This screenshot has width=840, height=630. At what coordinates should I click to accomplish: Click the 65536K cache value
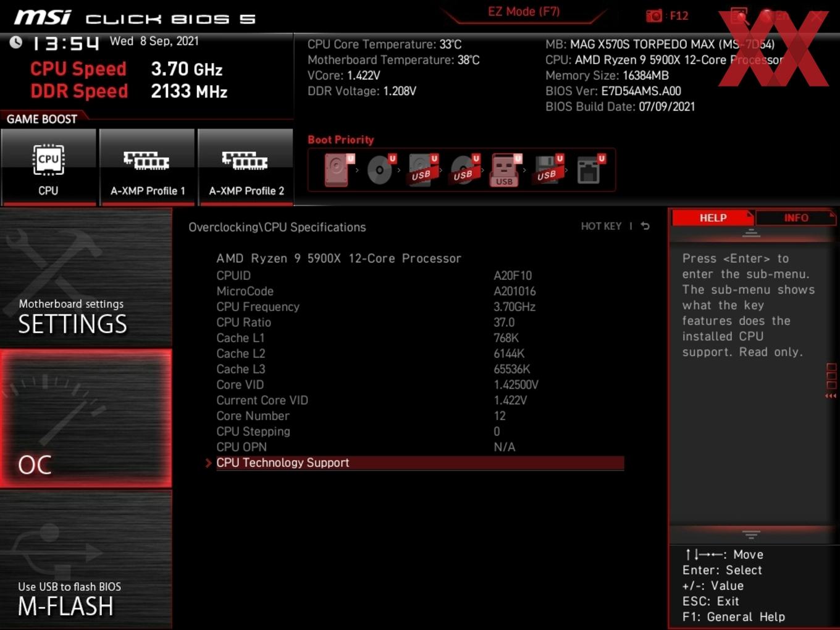512,369
